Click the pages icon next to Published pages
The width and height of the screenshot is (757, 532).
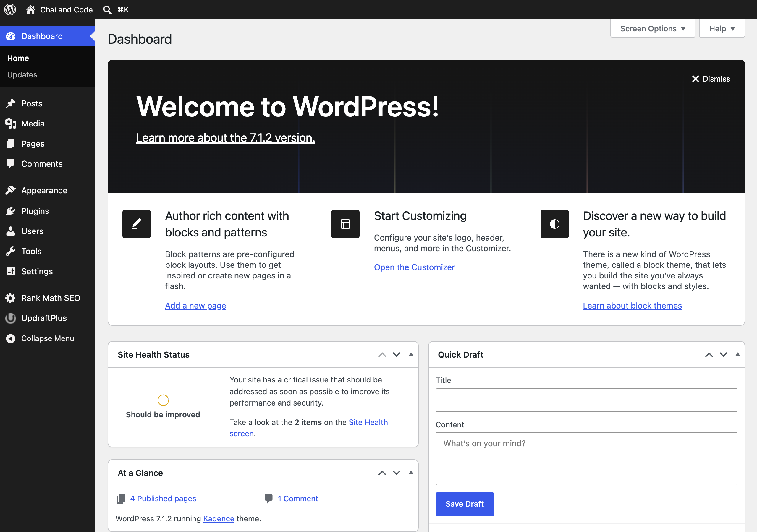[x=121, y=498]
